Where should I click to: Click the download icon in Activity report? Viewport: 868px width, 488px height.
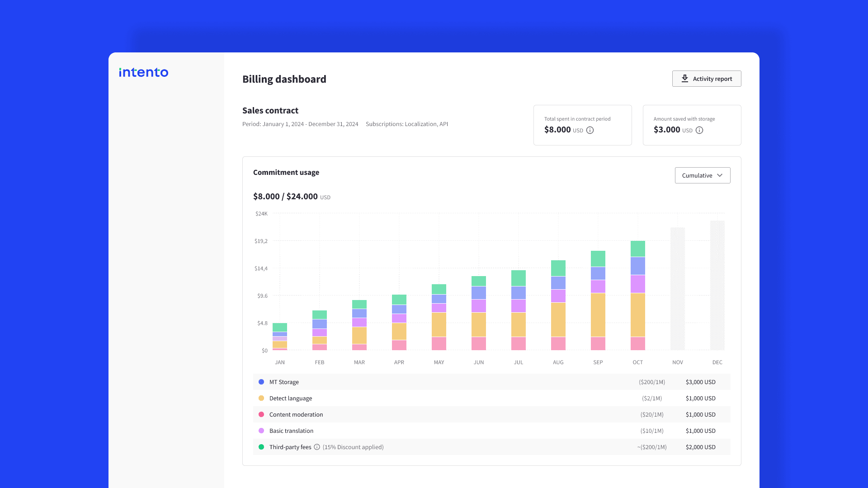684,79
